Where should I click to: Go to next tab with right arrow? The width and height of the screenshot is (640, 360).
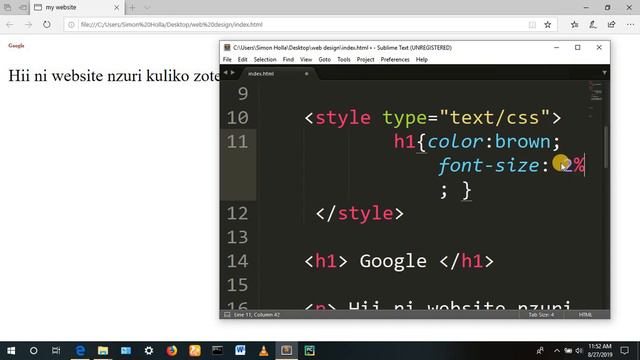(x=233, y=73)
